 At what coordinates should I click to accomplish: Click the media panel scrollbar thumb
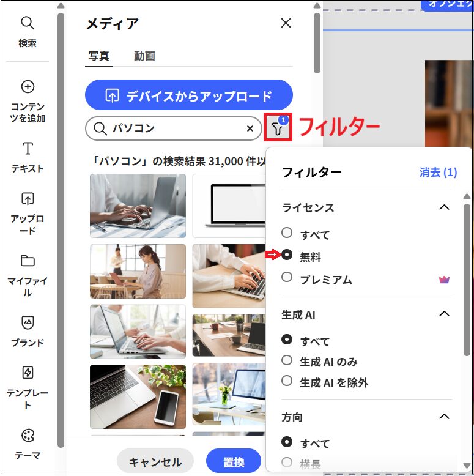point(317,43)
